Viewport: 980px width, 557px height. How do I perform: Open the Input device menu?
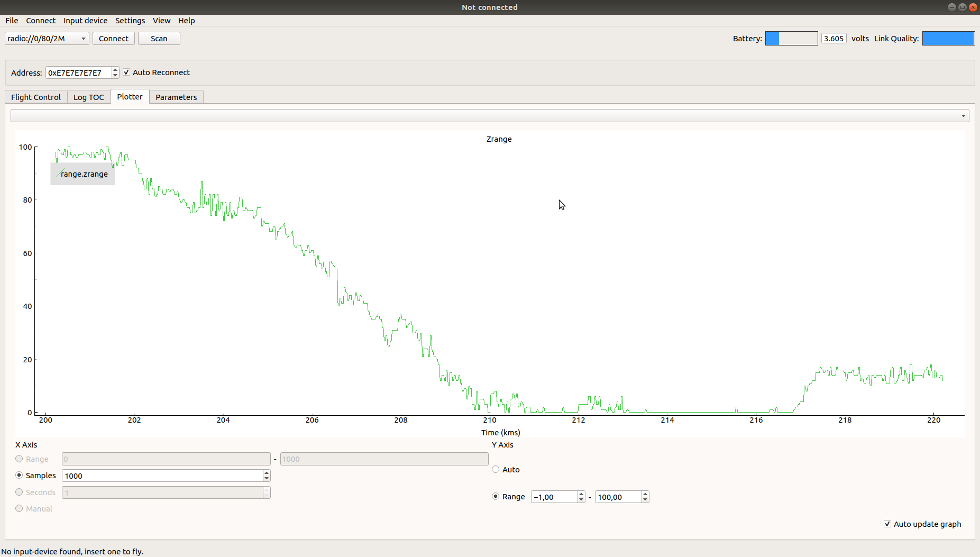85,21
